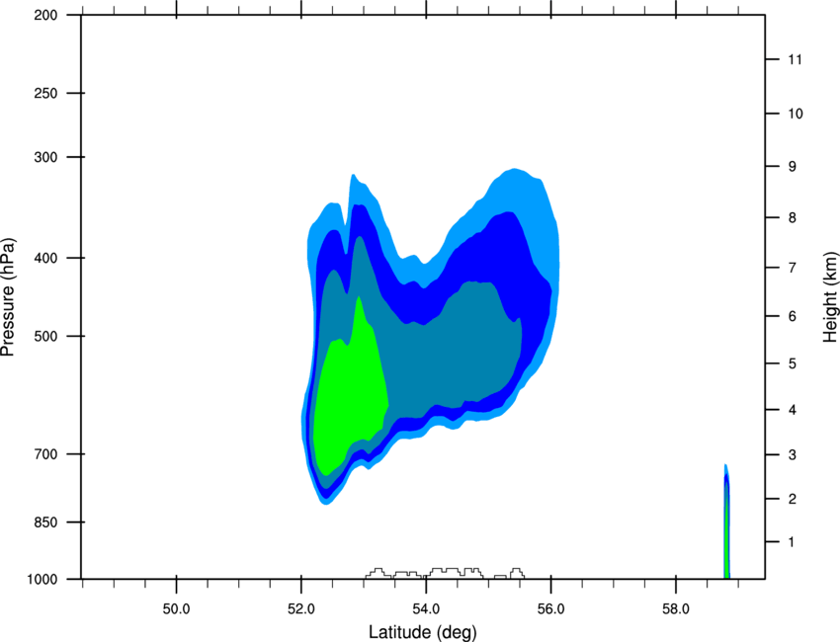
Task: Select the 250 pressure tick label
Action: pyautogui.click(x=45, y=93)
